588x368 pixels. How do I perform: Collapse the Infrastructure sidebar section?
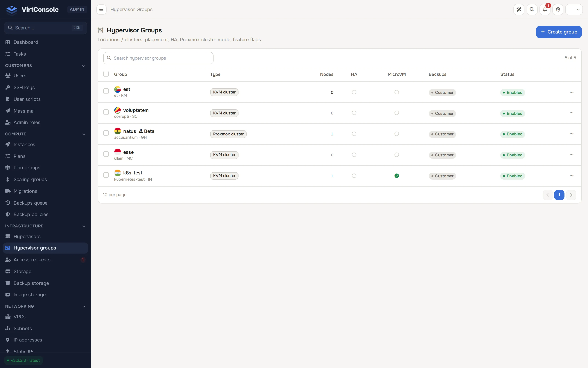(45, 226)
